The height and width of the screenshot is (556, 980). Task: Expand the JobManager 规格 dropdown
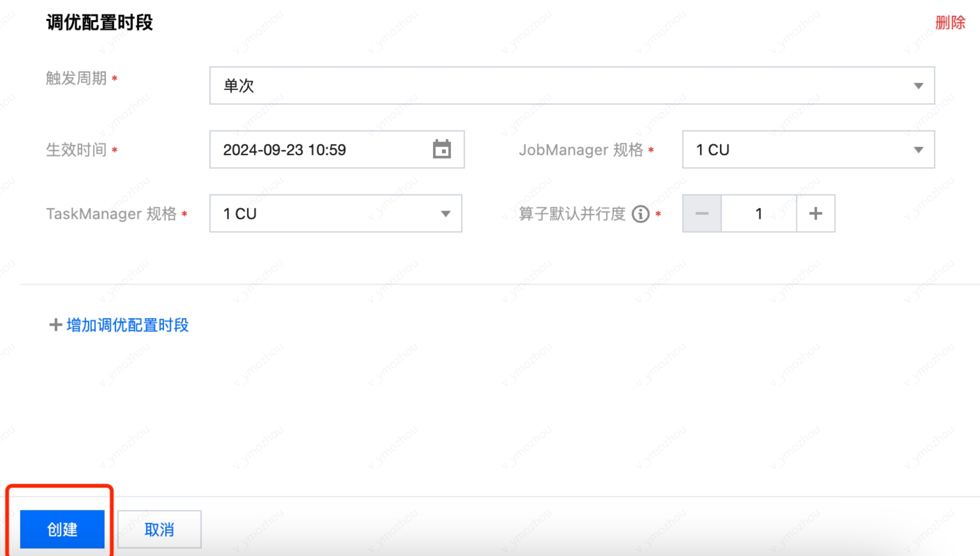pos(918,150)
